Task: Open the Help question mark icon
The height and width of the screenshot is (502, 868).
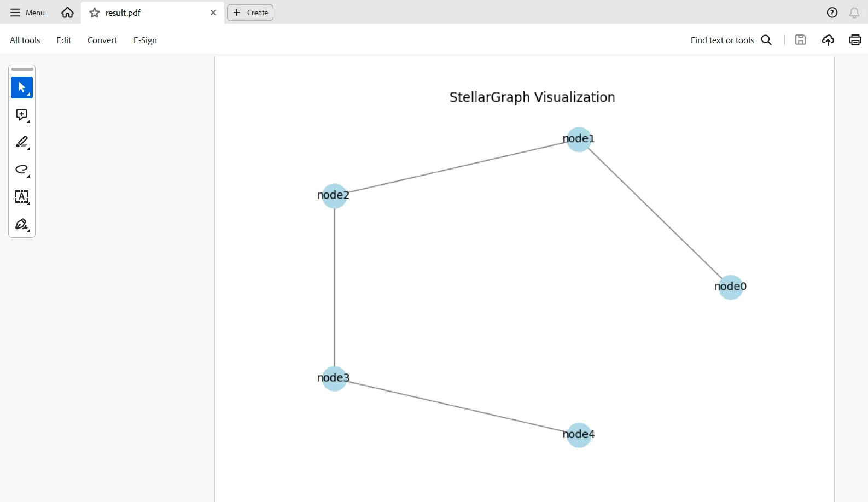Action: [832, 13]
